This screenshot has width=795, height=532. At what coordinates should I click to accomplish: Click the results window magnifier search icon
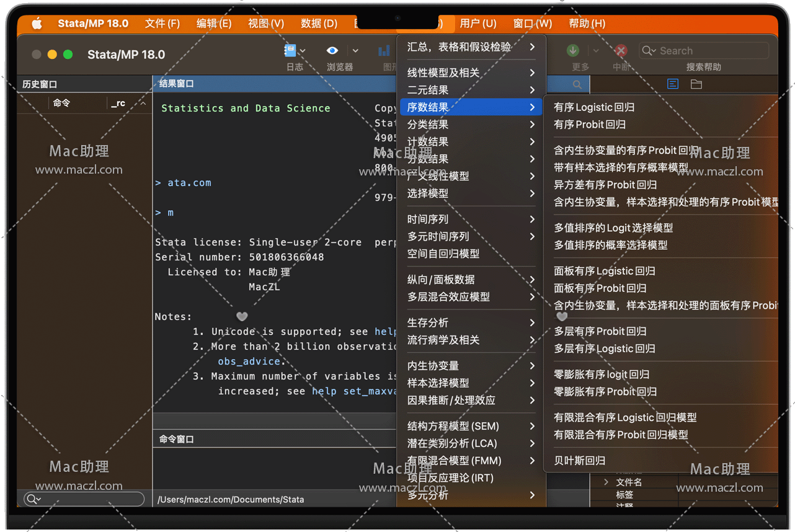(x=577, y=84)
